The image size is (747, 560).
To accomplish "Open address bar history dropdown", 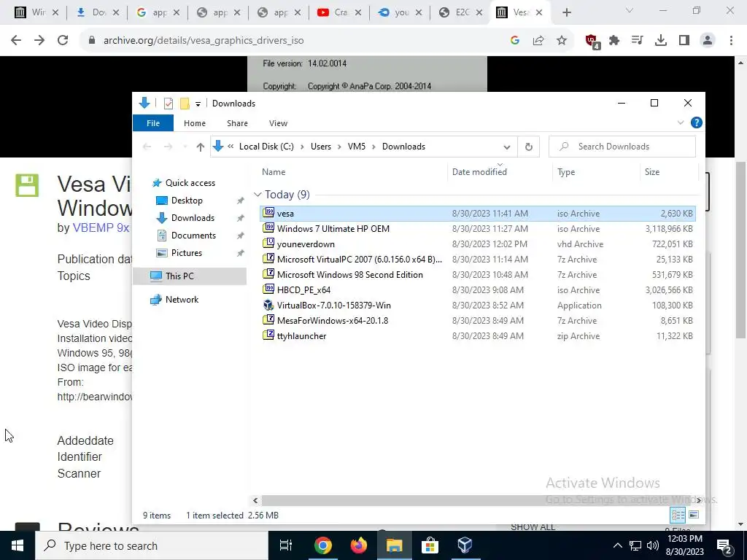I will point(507,147).
